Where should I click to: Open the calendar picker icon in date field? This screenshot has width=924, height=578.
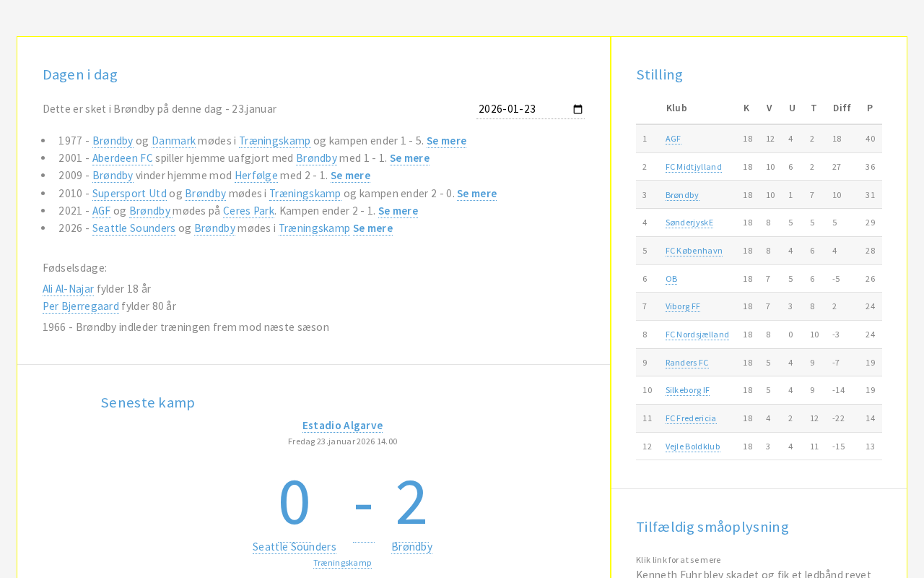point(577,109)
